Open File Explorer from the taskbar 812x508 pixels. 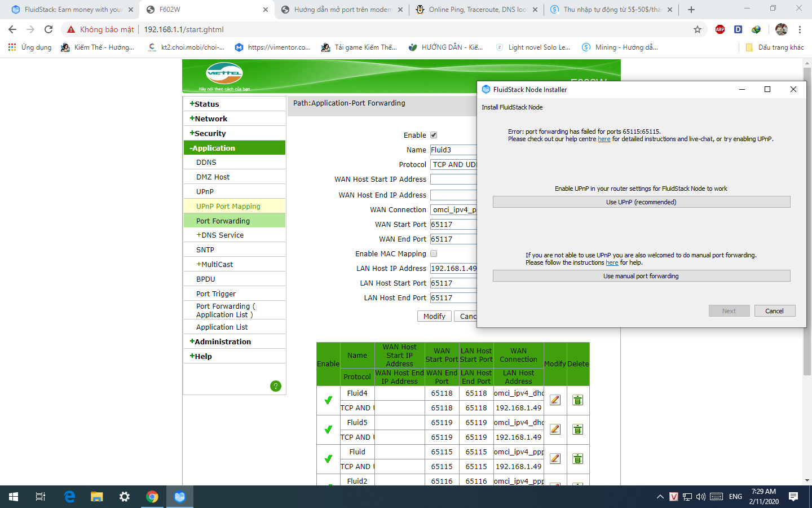point(97,497)
